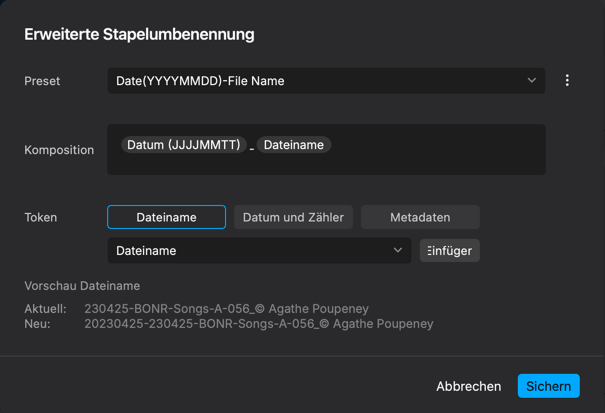Click the chevron arrow in the Preset field
The image size is (605, 413).
[532, 81]
